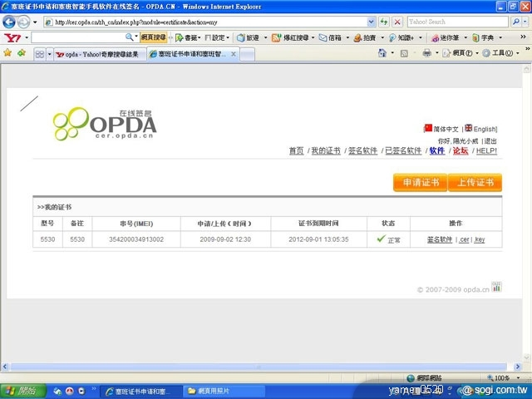
Task: Click the .key file link
Action: click(480, 239)
